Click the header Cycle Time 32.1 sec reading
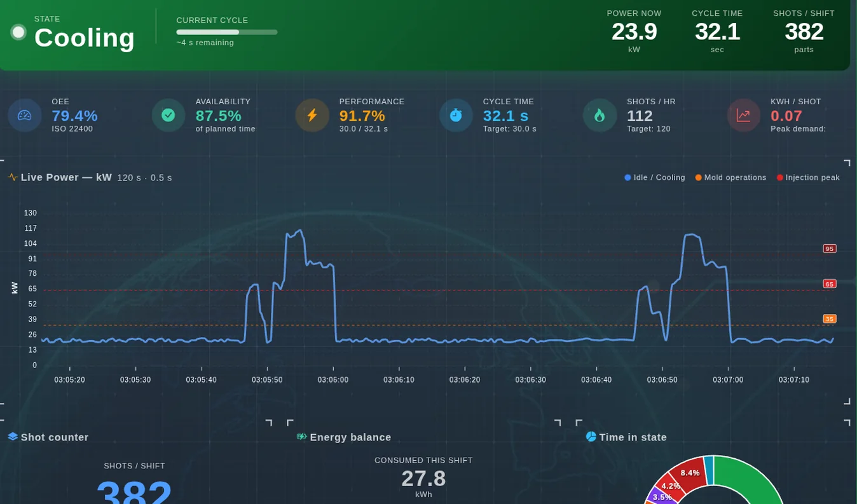Viewport: 857px width, 504px height. point(717,32)
